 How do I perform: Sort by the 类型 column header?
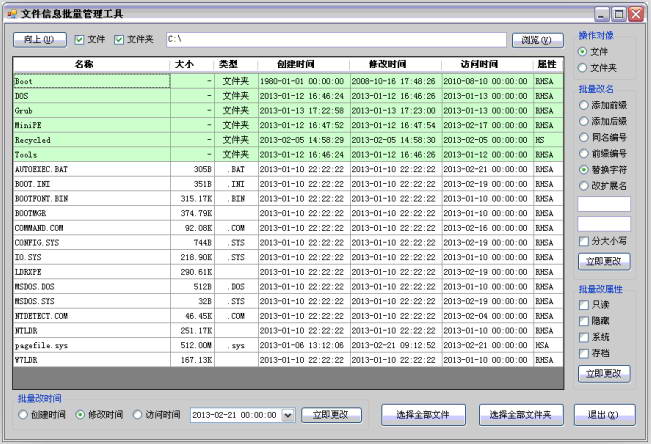click(236, 64)
